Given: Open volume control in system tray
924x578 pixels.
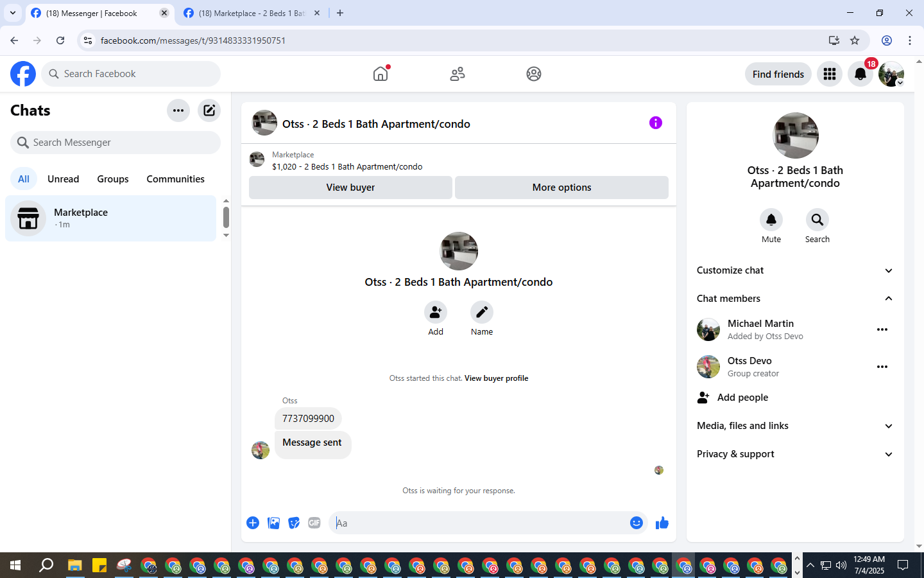Looking at the screenshot, I should click(x=841, y=565).
